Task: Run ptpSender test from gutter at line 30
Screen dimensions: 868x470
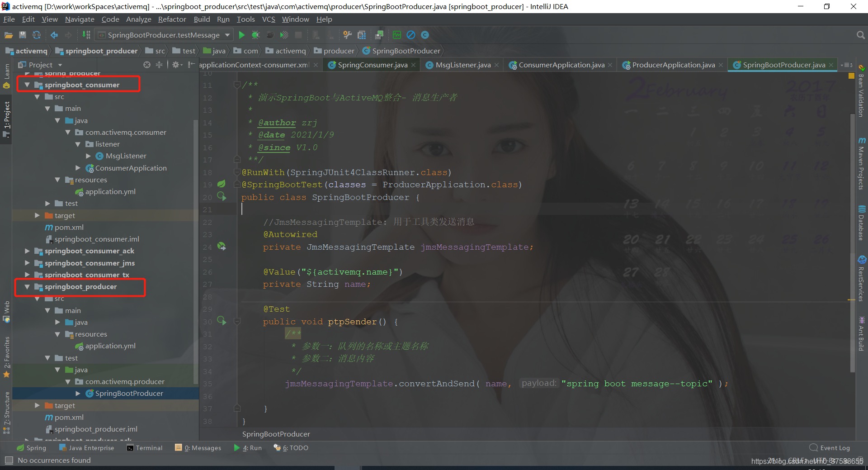Action: pos(222,321)
